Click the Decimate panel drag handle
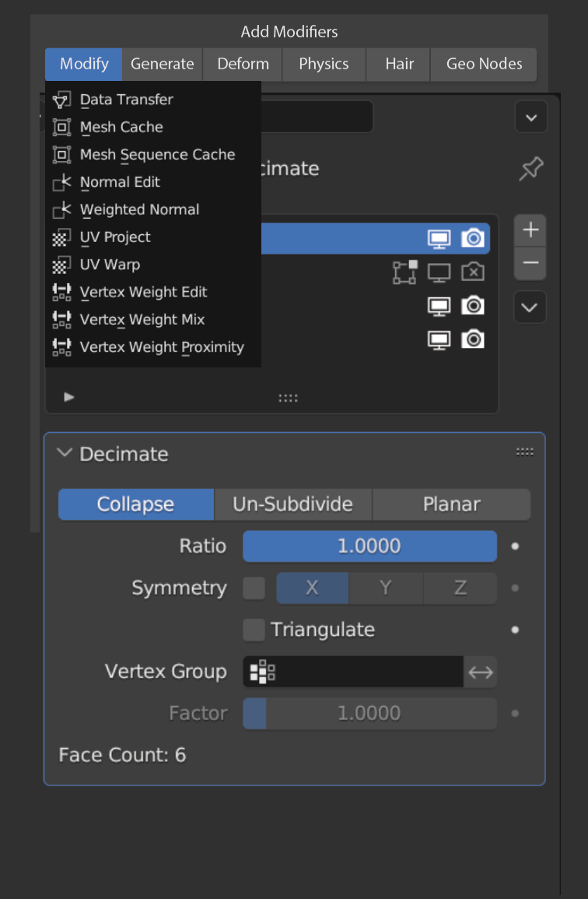 (524, 452)
